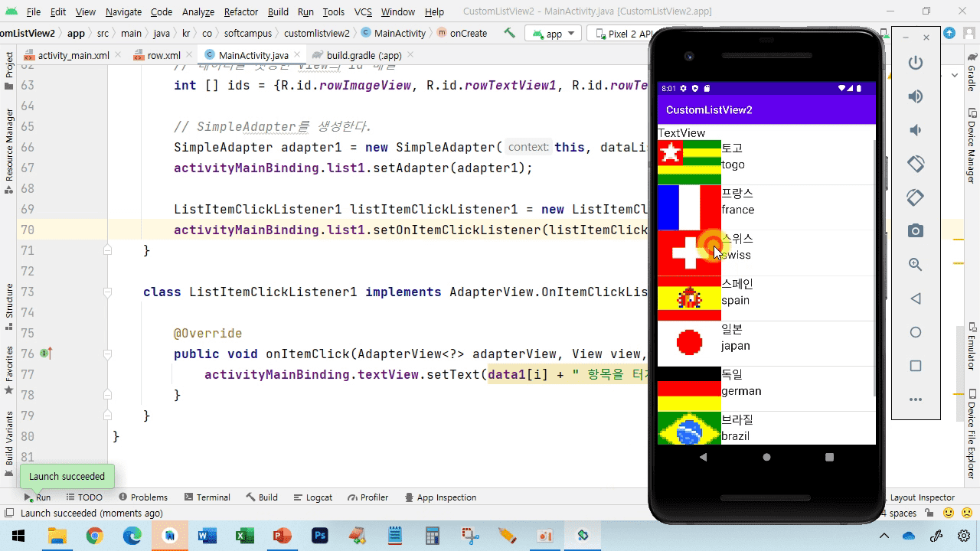Open the Profiler tool window
Viewport: 980px width, 551px height.
click(368, 497)
